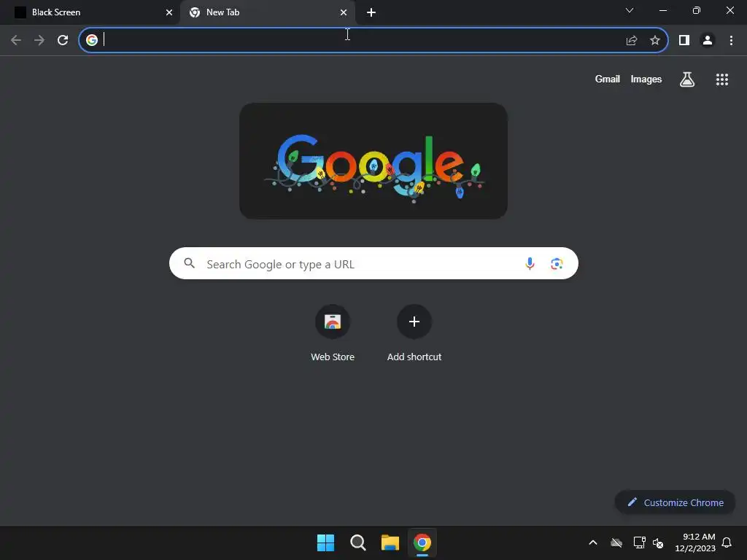This screenshot has width=747, height=560.
Task: Click the OneDrive cloud tray icon
Action: [x=616, y=542]
